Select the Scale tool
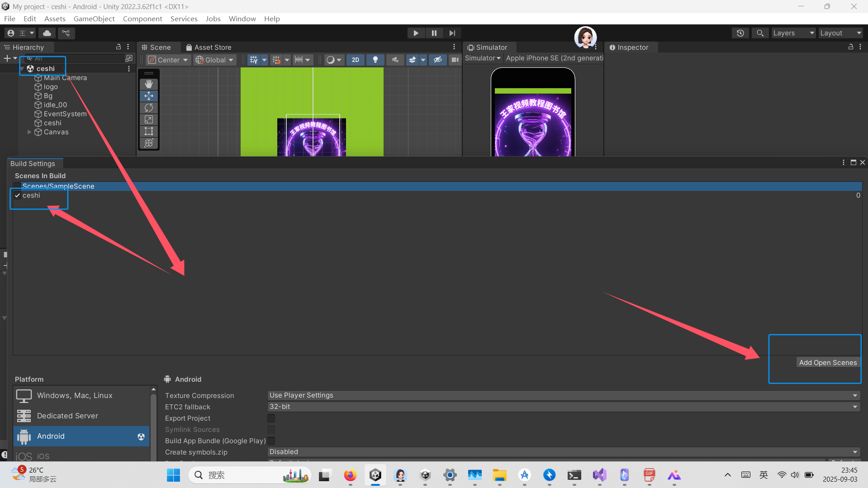Screen dimensions: 868x488 148,119
